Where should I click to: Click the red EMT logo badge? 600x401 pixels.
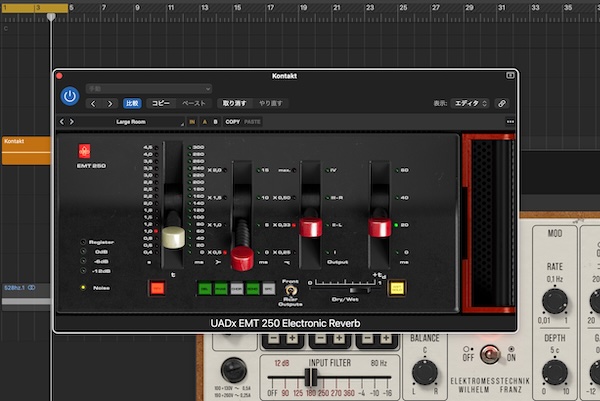(85, 151)
